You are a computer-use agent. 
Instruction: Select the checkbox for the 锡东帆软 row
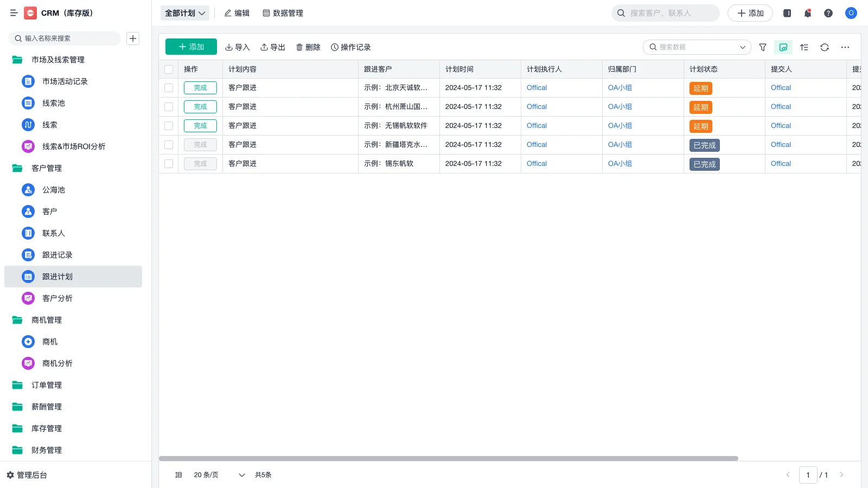click(x=169, y=164)
